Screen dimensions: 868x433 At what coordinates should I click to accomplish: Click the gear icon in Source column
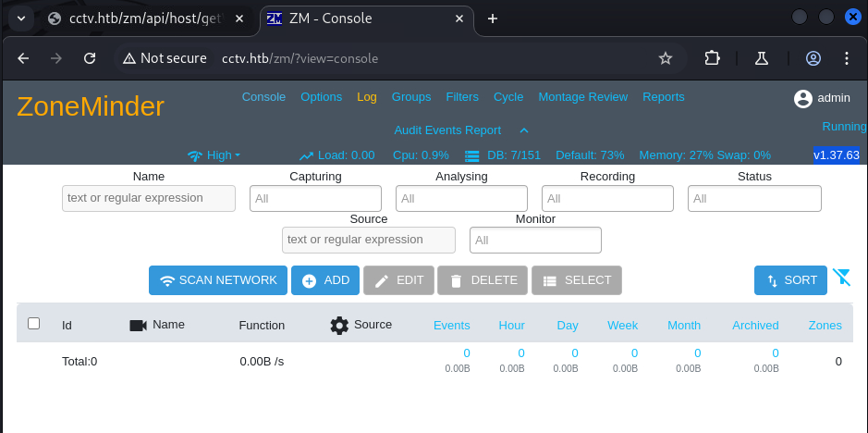(339, 325)
